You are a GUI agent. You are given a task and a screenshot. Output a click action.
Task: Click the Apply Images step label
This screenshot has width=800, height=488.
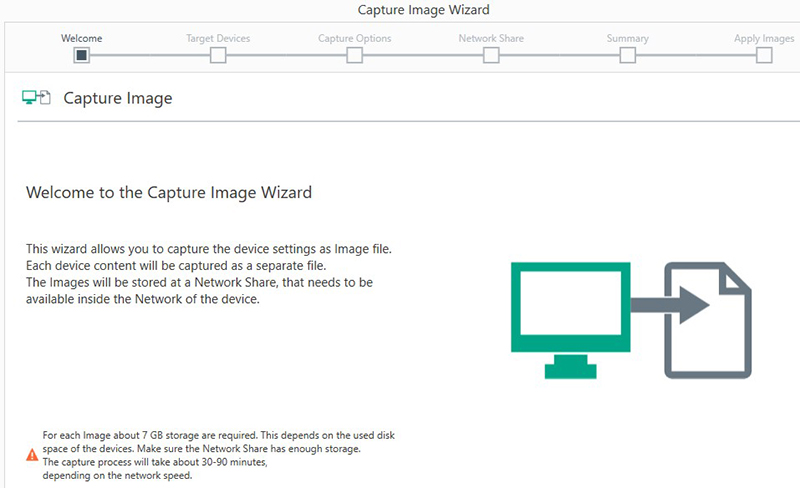764,38
